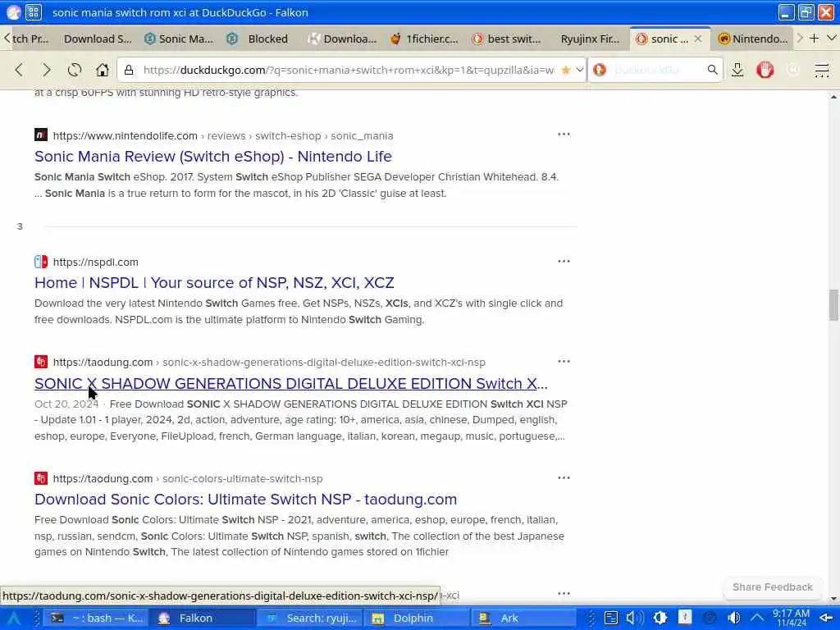840x630 pixels.
Task: Switch to the Ark archive taskbar entry
Action: [x=524, y=619]
